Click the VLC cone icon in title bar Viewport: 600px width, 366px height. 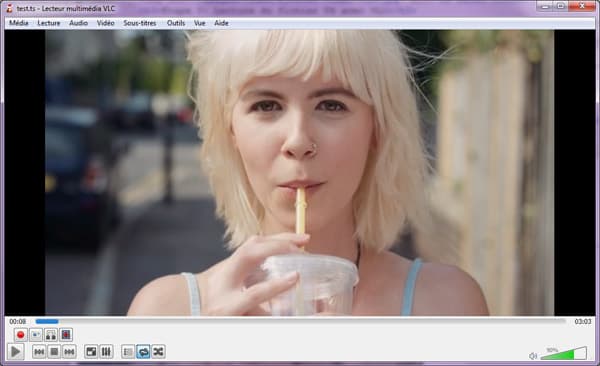click(x=10, y=8)
